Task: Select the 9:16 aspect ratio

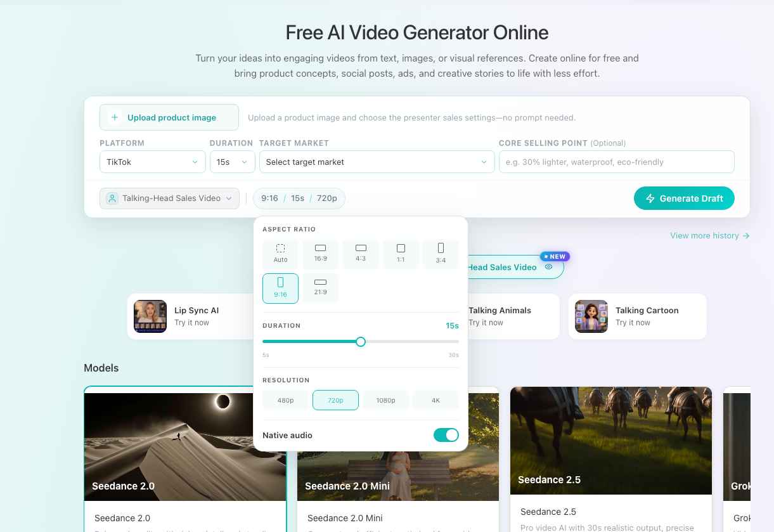Action: tap(280, 288)
